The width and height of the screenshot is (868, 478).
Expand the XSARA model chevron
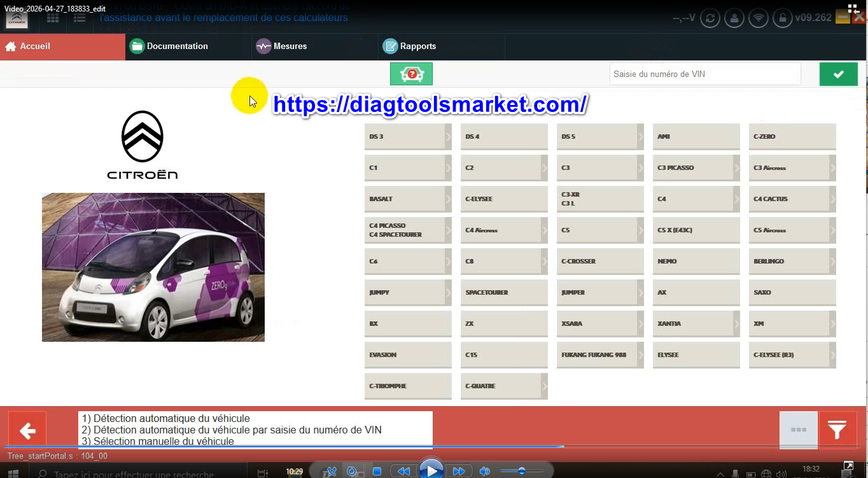pos(640,324)
